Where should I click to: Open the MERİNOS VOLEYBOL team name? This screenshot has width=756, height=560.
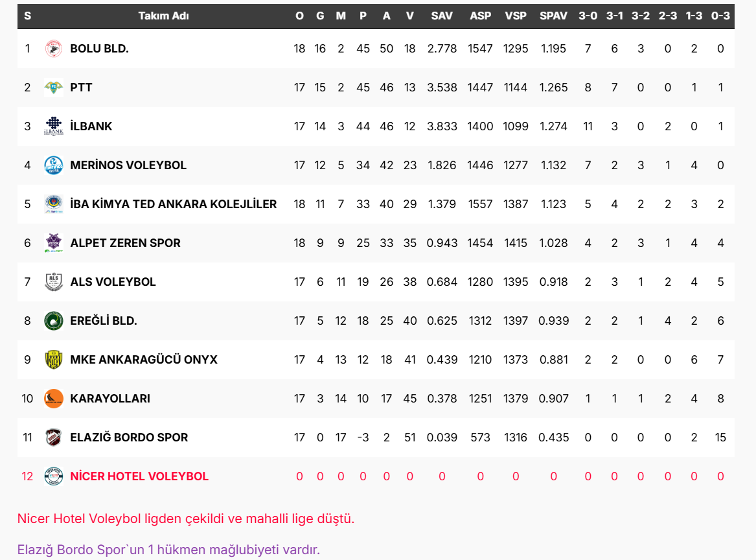click(x=128, y=165)
